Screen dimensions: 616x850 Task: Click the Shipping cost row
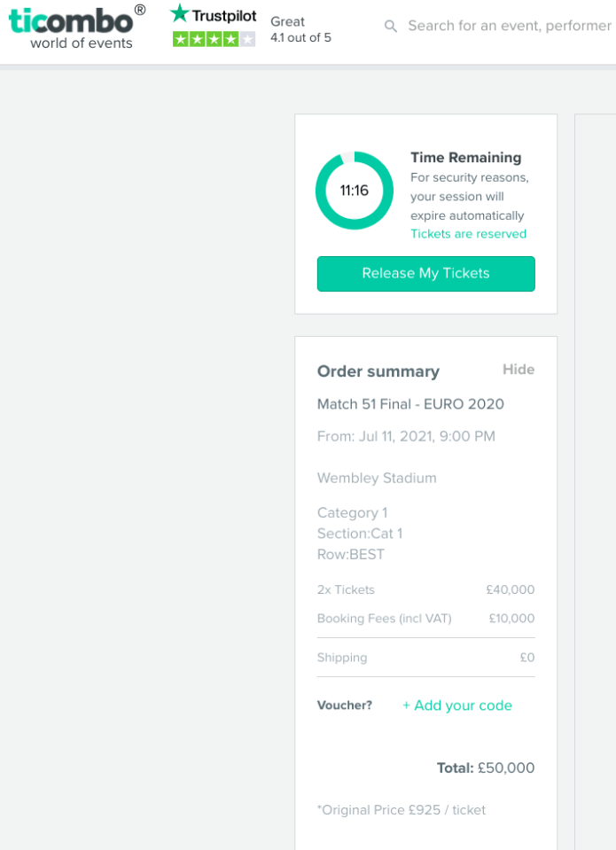(x=425, y=658)
